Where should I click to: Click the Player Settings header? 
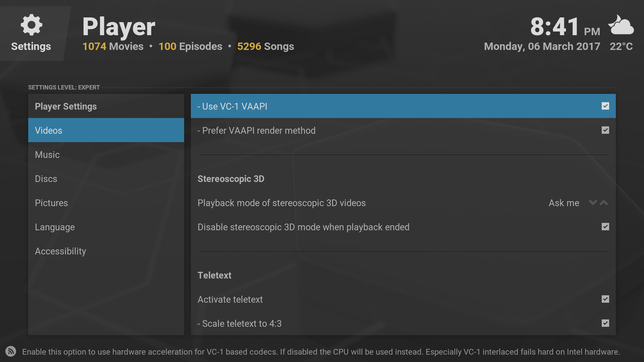(x=66, y=106)
